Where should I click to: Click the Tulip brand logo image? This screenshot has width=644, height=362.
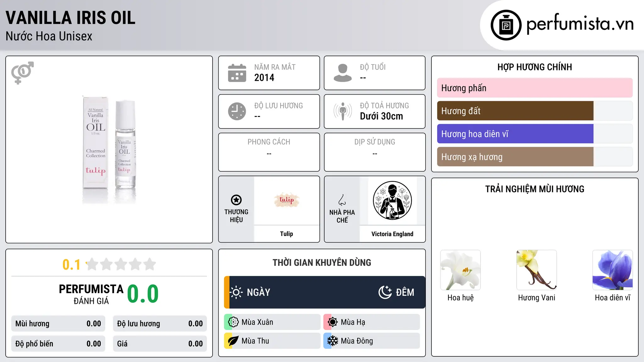[x=286, y=200]
